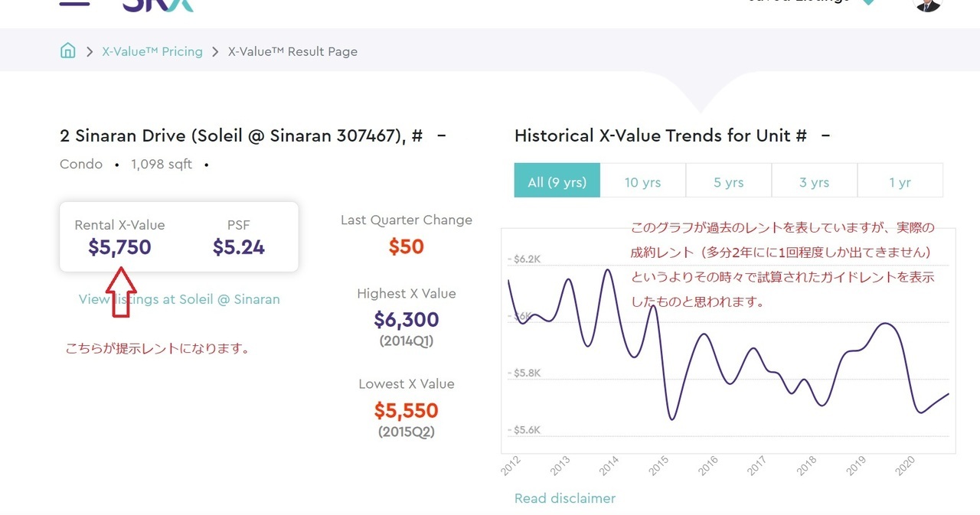Click the Last Quarter Change label
This screenshot has height=515, width=980.
coord(407,220)
